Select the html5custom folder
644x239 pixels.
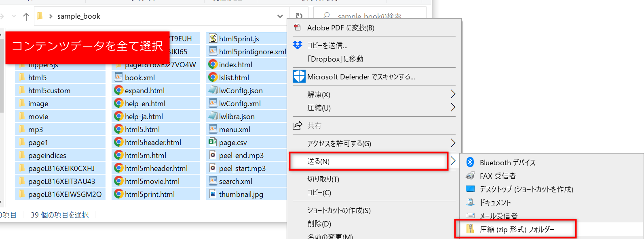49,90
